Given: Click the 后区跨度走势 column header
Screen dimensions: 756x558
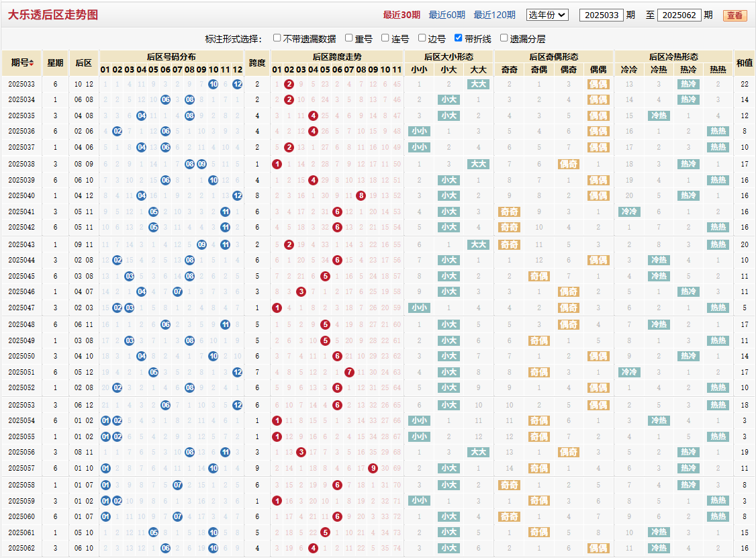Looking at the screenshot, I should pyautogui.click(x=337, y=56).
